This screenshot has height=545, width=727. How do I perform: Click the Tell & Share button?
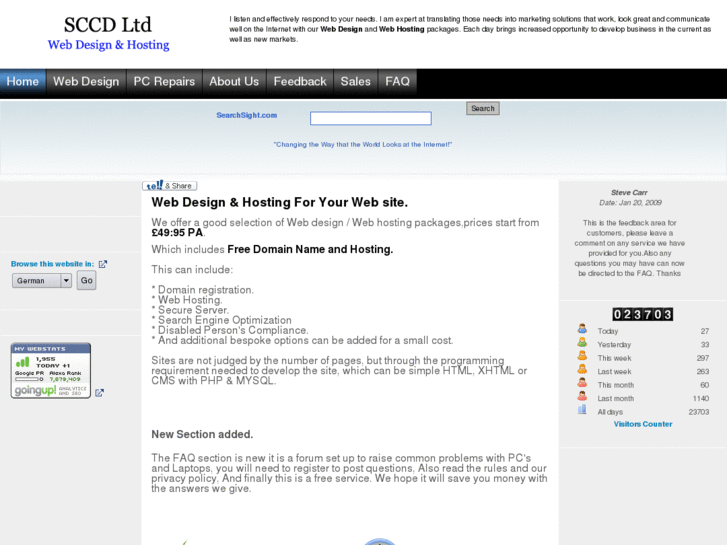point(169,186)
